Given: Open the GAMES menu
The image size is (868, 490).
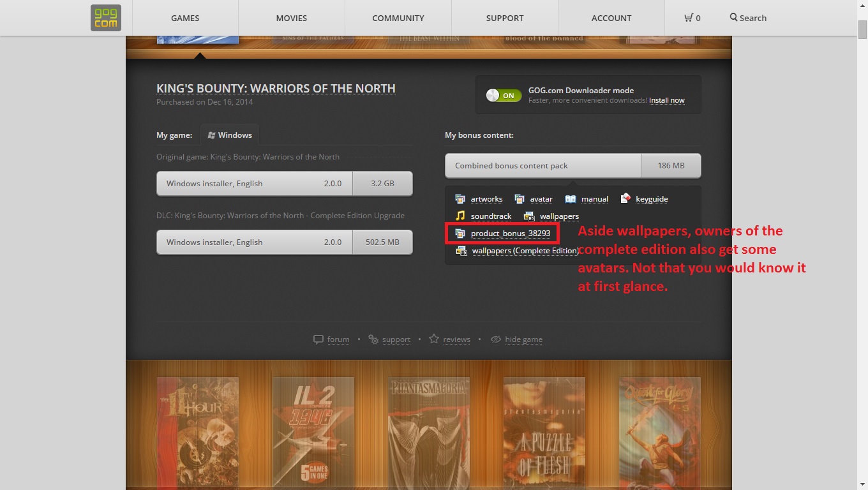Looking at the screenshot, I should click(x=185, y=18).
